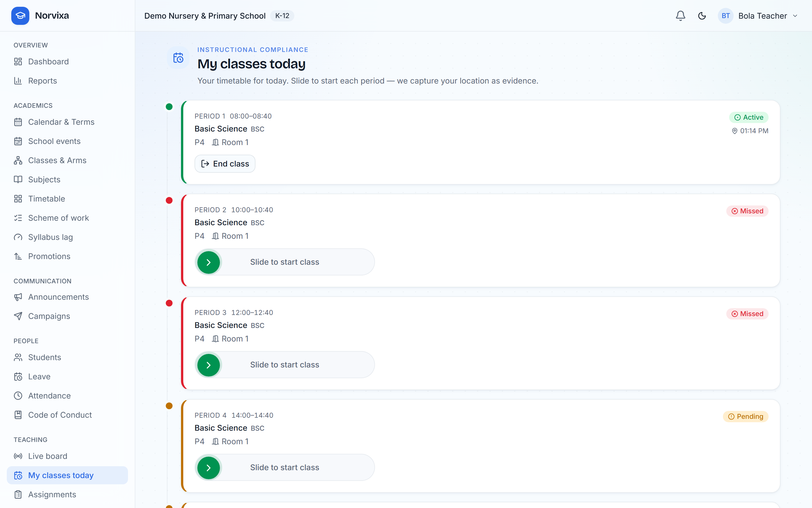The height and width of the screenshot is (508, 812).
Task: Open Assignments
Action: pyautogui.click(x=67, y=494)
